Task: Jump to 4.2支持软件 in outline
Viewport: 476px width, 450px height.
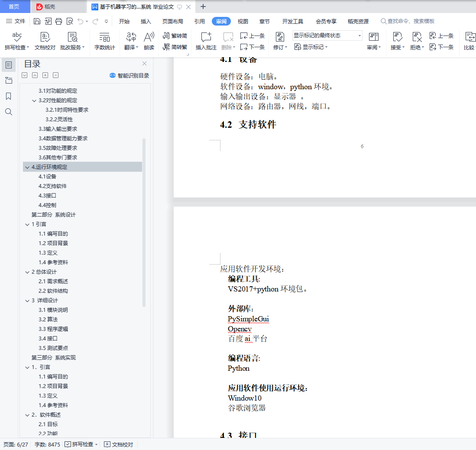Action: coord(52,186)
